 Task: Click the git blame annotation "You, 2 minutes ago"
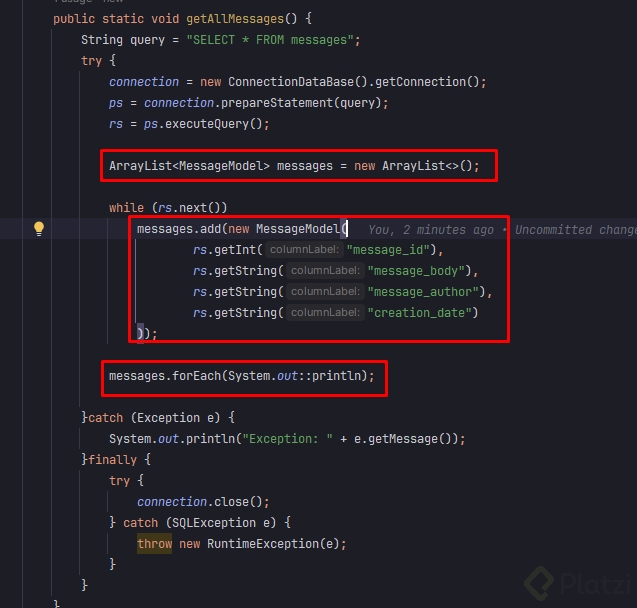click(x=431, y=229)
